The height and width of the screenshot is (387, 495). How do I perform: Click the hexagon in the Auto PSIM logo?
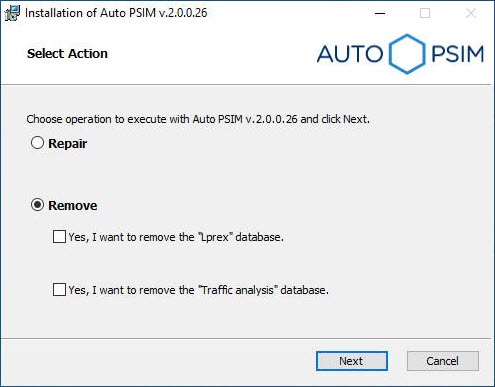407,54
